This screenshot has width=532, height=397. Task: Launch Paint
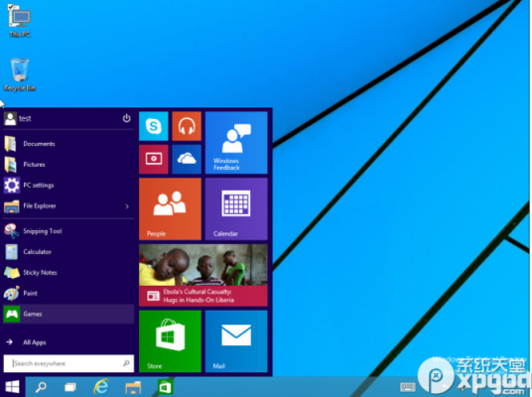68,293
